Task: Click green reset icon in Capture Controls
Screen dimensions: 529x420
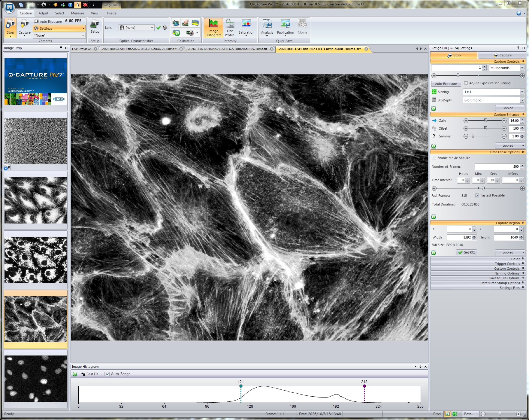Action: click(x=434, y=109)
